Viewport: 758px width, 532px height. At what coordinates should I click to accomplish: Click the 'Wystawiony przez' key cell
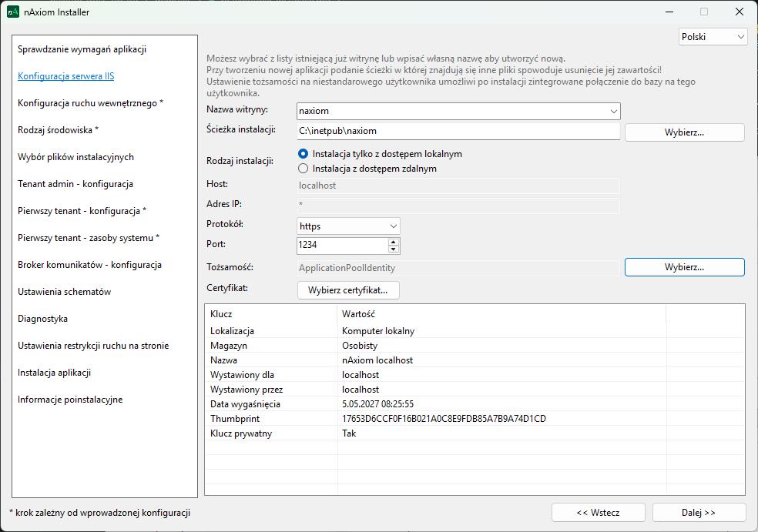[x=247, y=390]
